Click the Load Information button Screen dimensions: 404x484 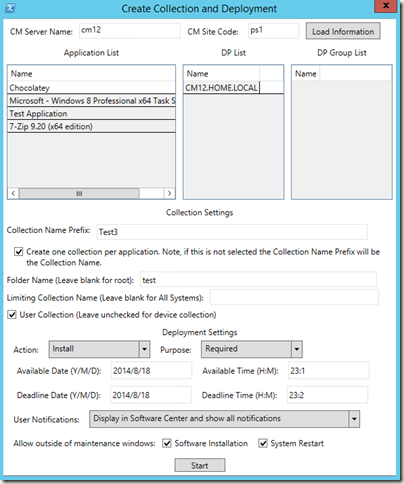(x=343, y=31)
